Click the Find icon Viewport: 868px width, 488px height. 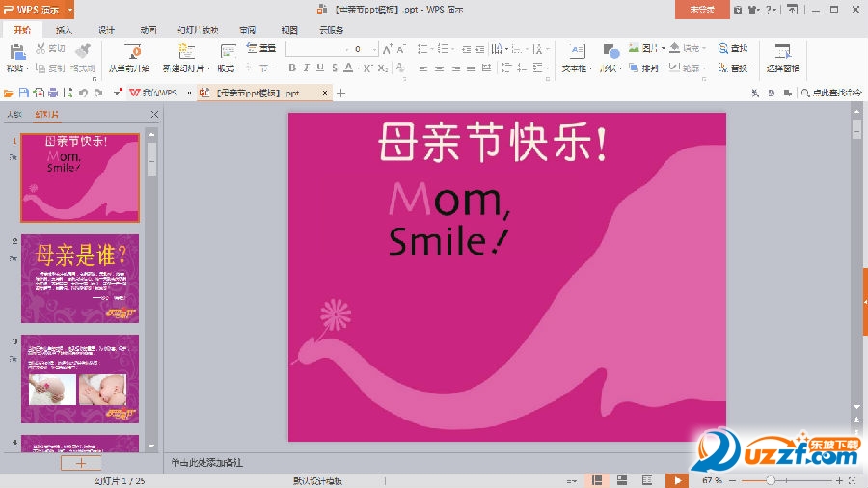(723, 48)
